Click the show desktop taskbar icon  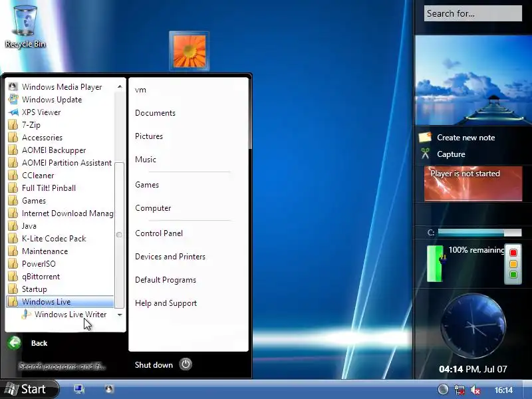[x=79, y=389]
